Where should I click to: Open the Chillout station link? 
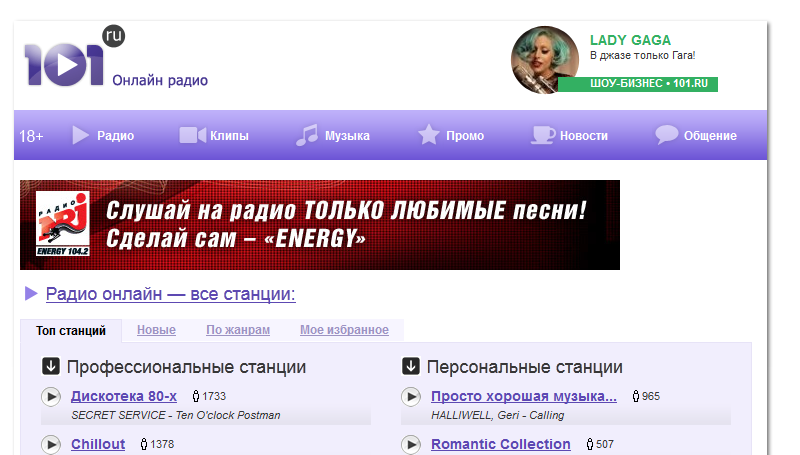tap(98, 444)
